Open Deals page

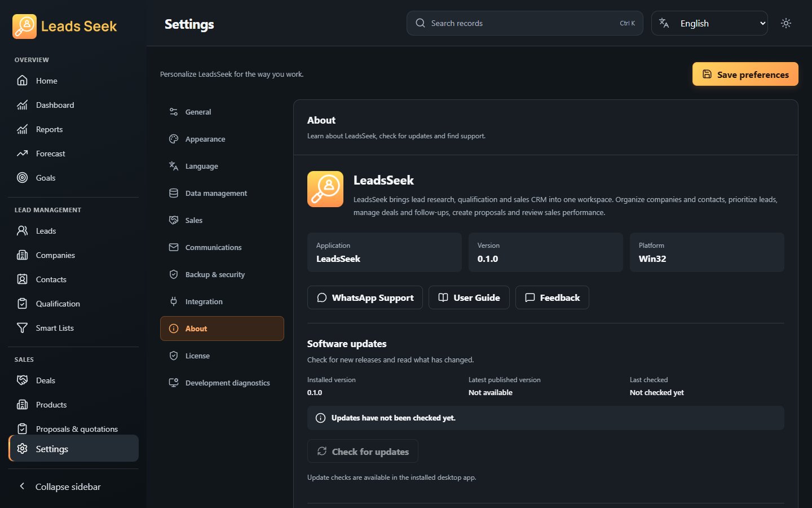(x=73, y=380)
